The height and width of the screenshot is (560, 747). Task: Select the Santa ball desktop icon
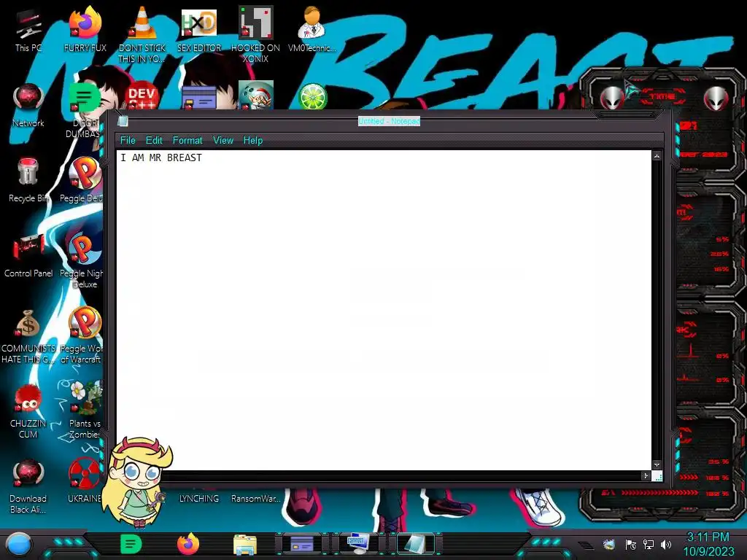click(256, 96)
